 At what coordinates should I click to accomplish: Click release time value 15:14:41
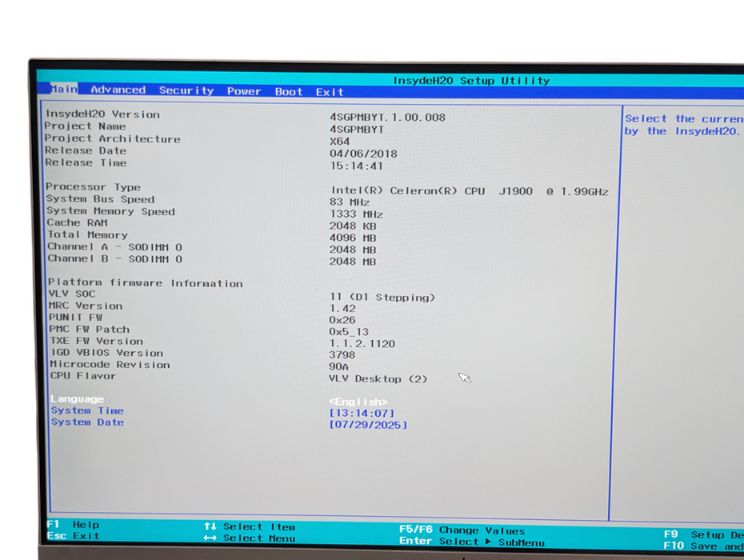tap(356, 166)
